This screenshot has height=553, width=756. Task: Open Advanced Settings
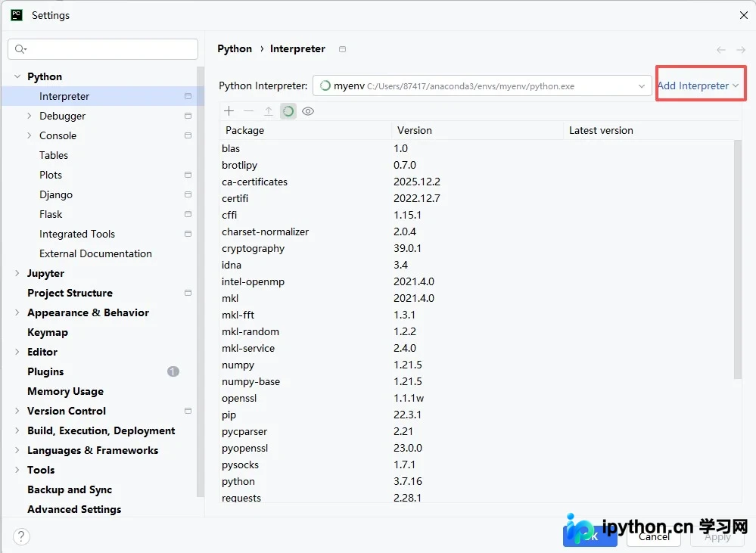74,509
